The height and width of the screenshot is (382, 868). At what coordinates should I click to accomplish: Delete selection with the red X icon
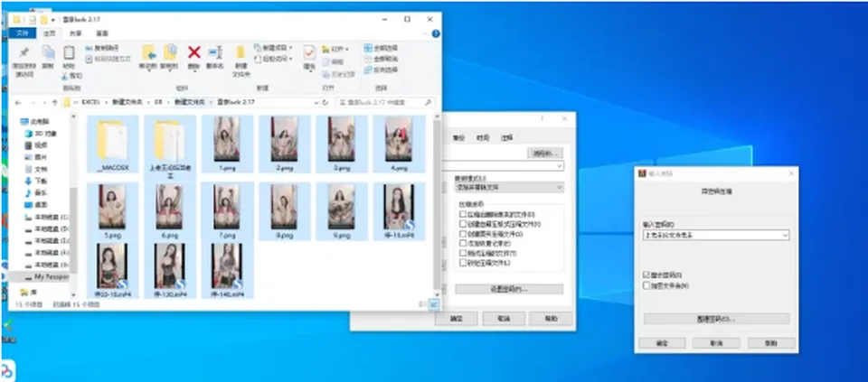coord(193,57)
